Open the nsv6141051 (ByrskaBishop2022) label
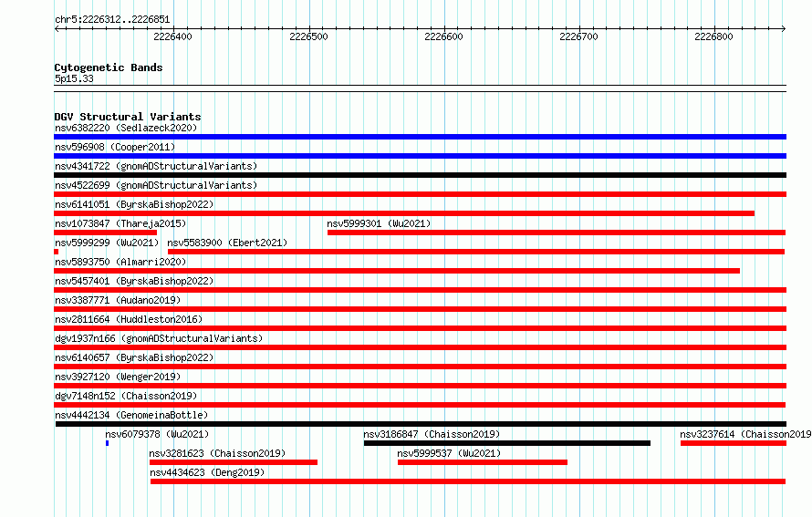Image resolution: width=812 pixels, height=517 pixels. point(134,204)
